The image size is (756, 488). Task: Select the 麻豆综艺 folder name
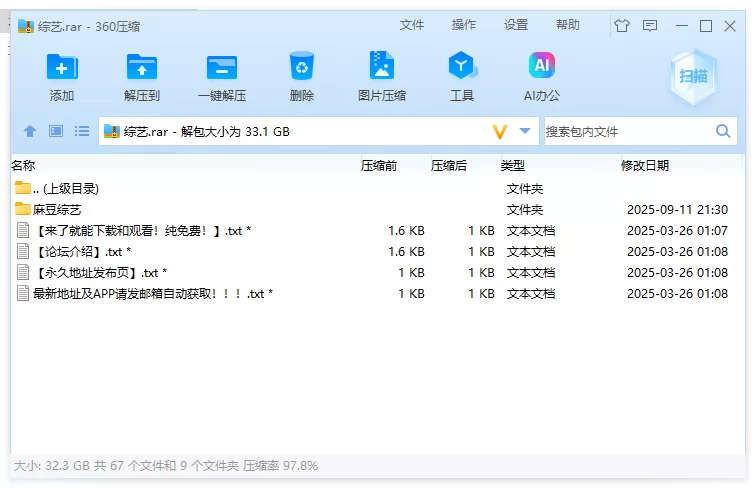57,210
